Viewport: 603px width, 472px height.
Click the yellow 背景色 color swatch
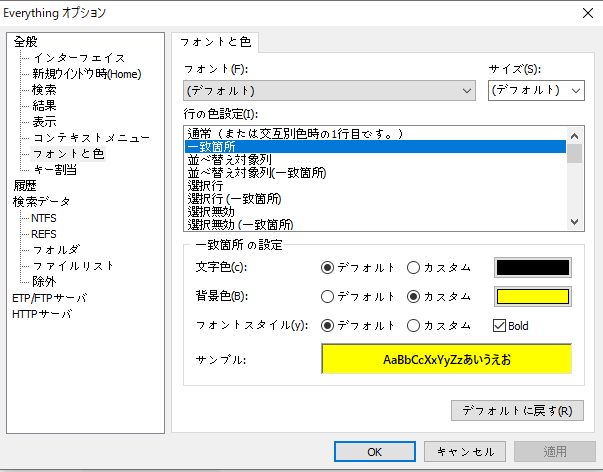tap(533, 297)
